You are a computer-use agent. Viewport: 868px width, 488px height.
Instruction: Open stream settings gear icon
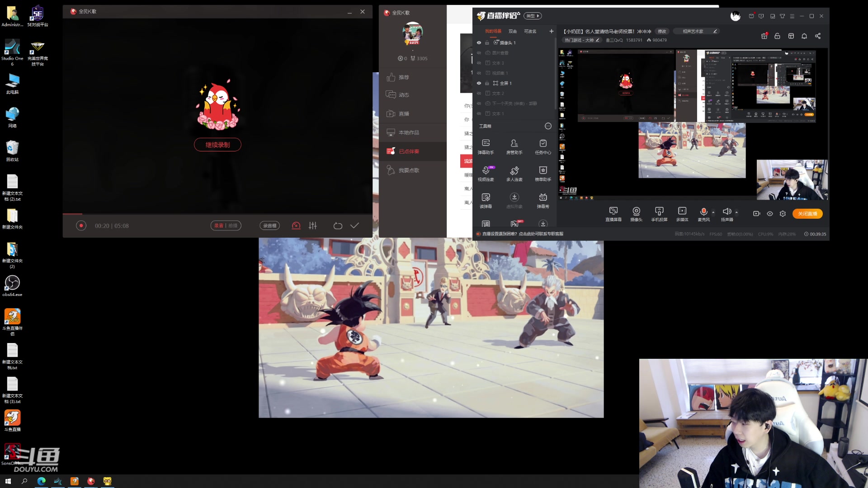(783, 214)
